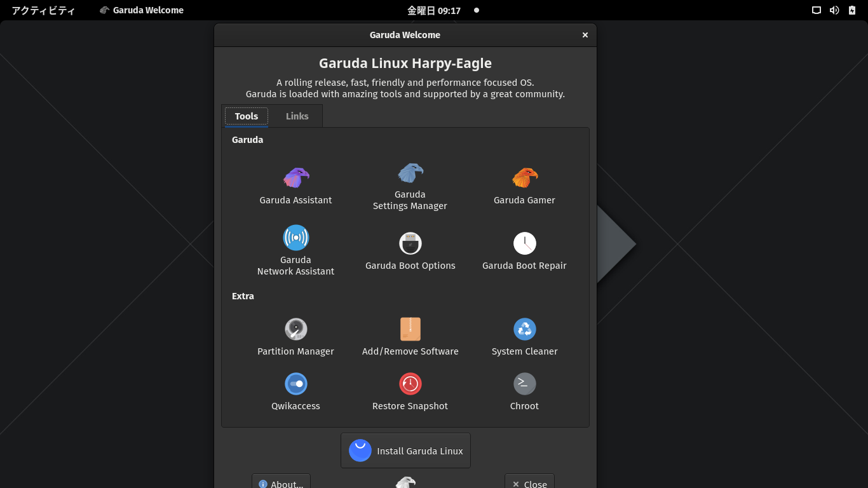The width and height of the screenshot is (868, 488).
Task: Click the battery icon in top bar
Action: 852,10
